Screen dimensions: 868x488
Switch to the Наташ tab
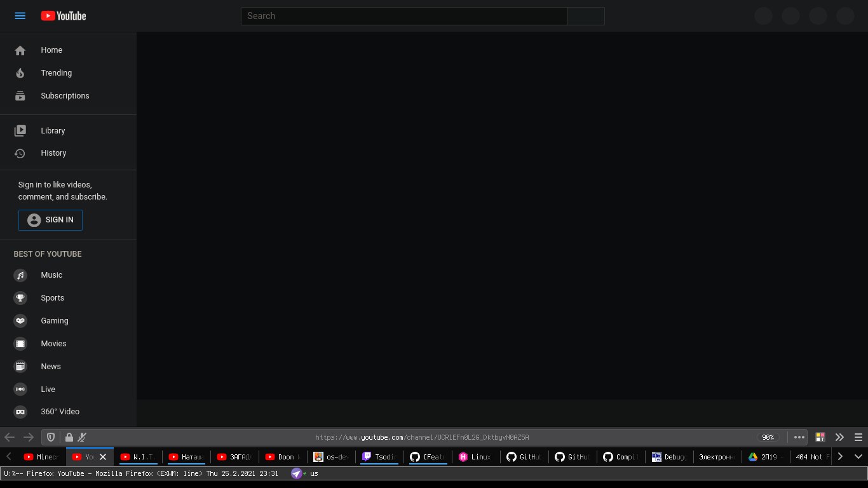pos(186,457)
